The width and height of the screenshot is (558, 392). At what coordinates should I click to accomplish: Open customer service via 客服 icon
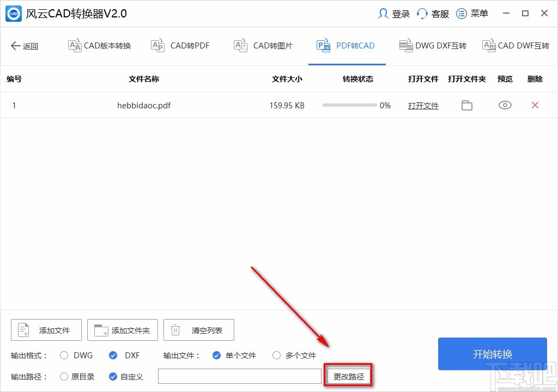coord(422,13)
